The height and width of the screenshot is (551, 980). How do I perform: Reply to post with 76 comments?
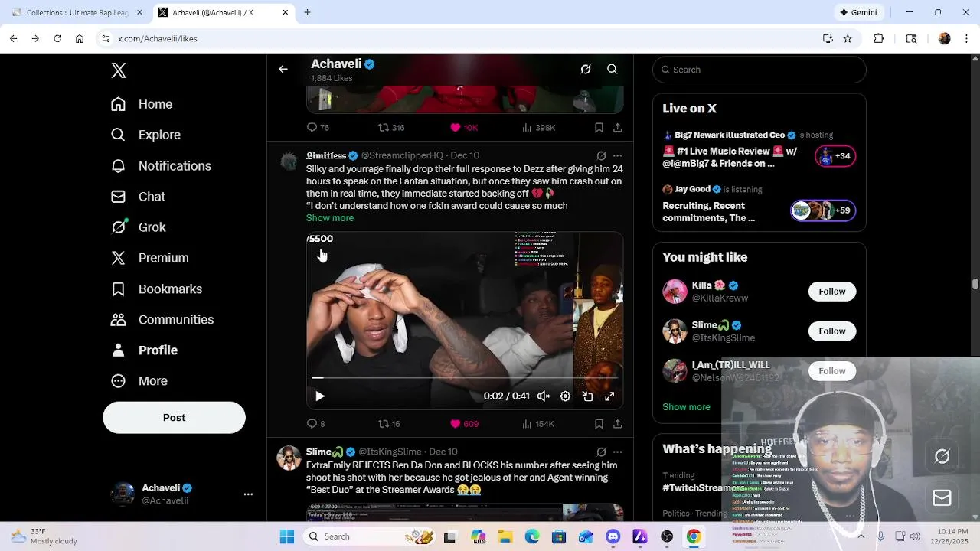[x=318, y=128]
